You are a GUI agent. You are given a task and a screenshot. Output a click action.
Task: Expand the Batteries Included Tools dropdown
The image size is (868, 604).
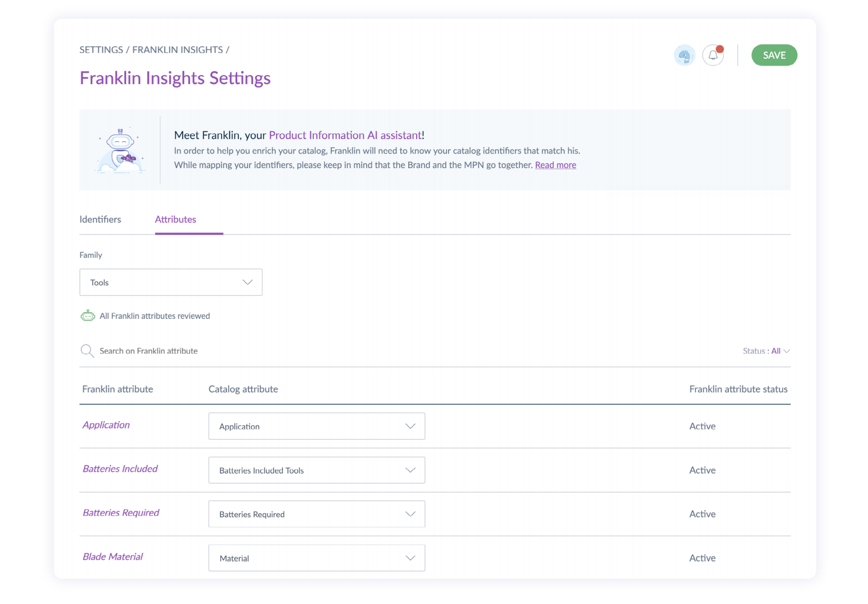click(317, 470)
